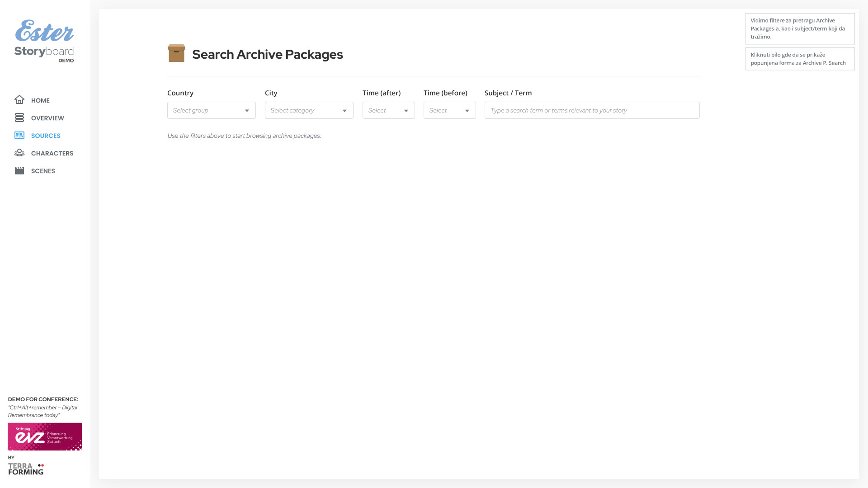The width and height of the screenshot is (868, 488).
Task: Expand the Time (before) select dropdown
Action: [x=449, y=110]
